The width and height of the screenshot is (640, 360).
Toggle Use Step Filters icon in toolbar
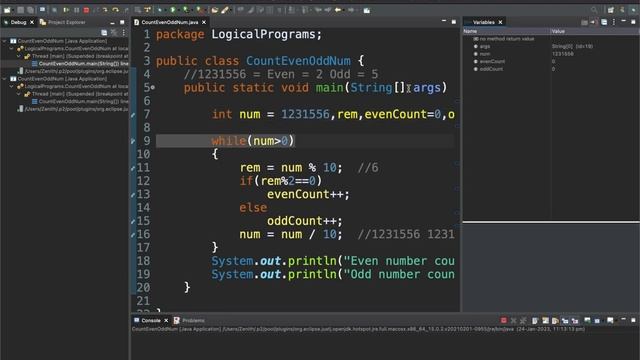click(147, 10)
